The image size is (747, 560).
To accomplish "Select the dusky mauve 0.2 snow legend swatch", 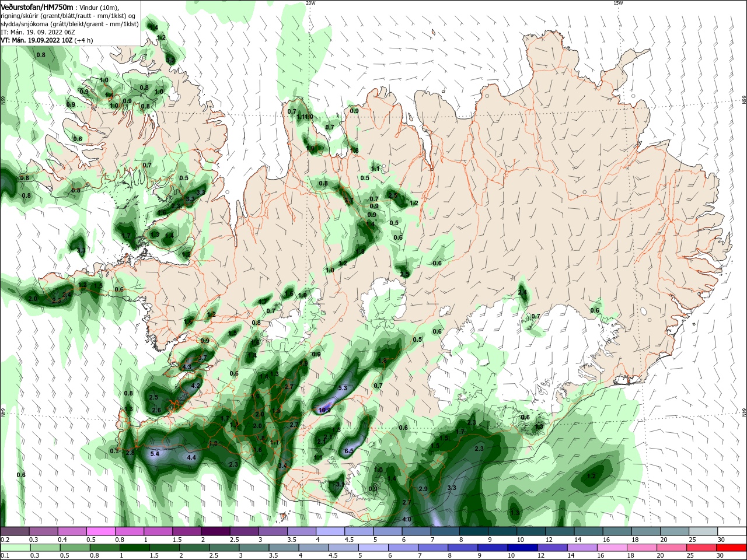I will [x=15, y=531].
